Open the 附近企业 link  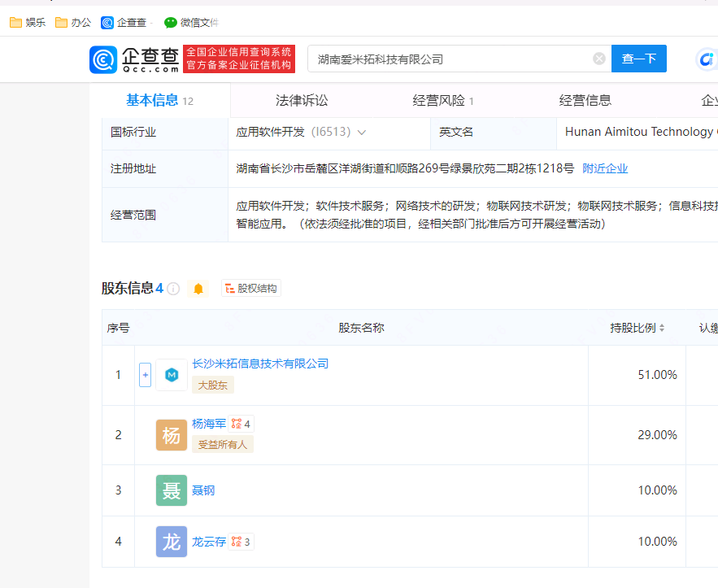tap(605, 168)
